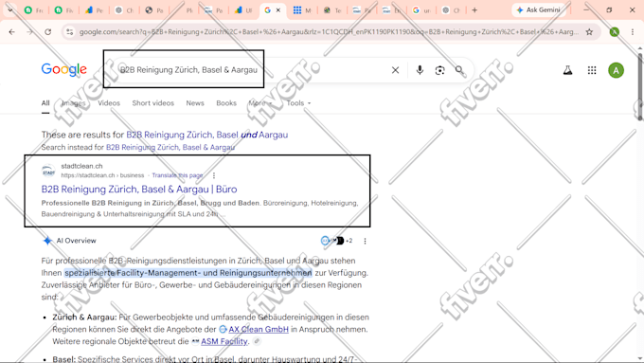Close the active Google search tab

[278, 10]
